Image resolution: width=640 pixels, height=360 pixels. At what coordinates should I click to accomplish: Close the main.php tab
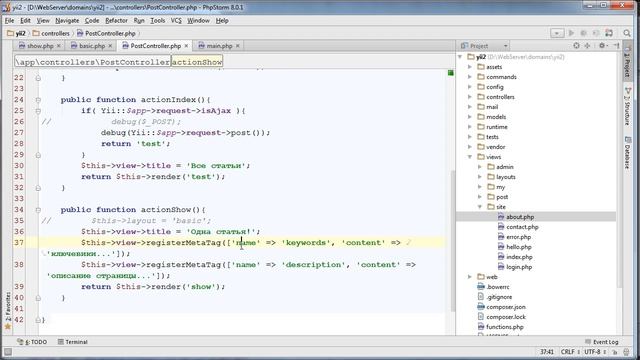[238, 46]
